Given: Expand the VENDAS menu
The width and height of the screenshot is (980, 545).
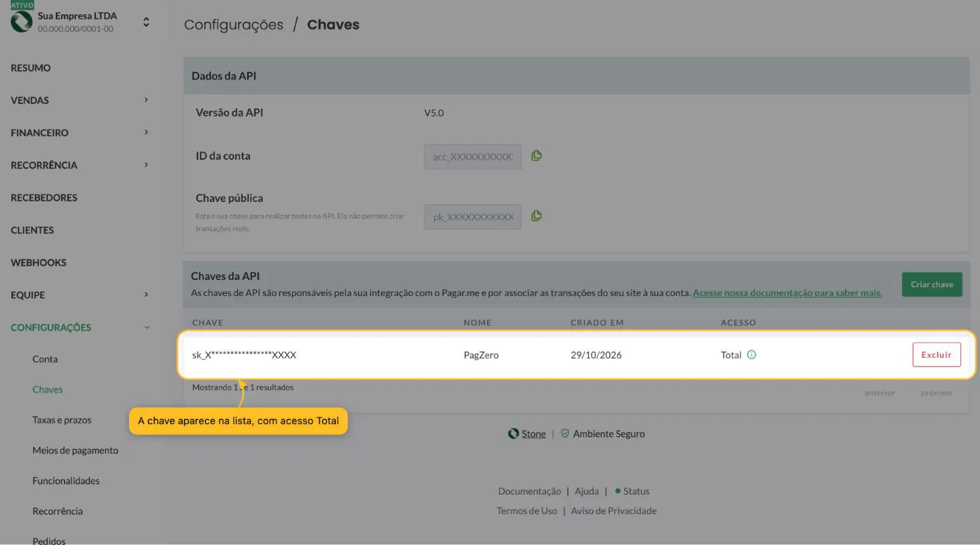Looking at the screenshot, I should (146, 100).
